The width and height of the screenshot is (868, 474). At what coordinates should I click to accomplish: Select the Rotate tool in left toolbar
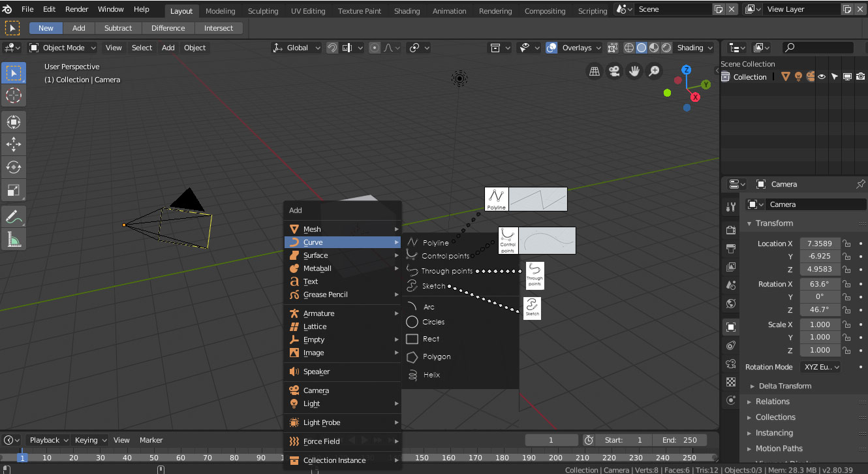coord(13,166)
